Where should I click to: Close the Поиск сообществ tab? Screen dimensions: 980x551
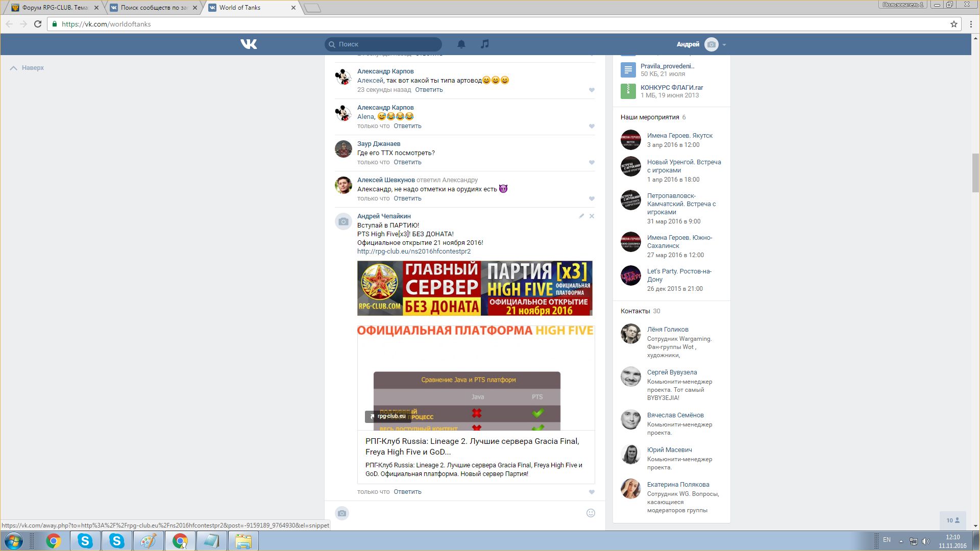coord(195,8)
